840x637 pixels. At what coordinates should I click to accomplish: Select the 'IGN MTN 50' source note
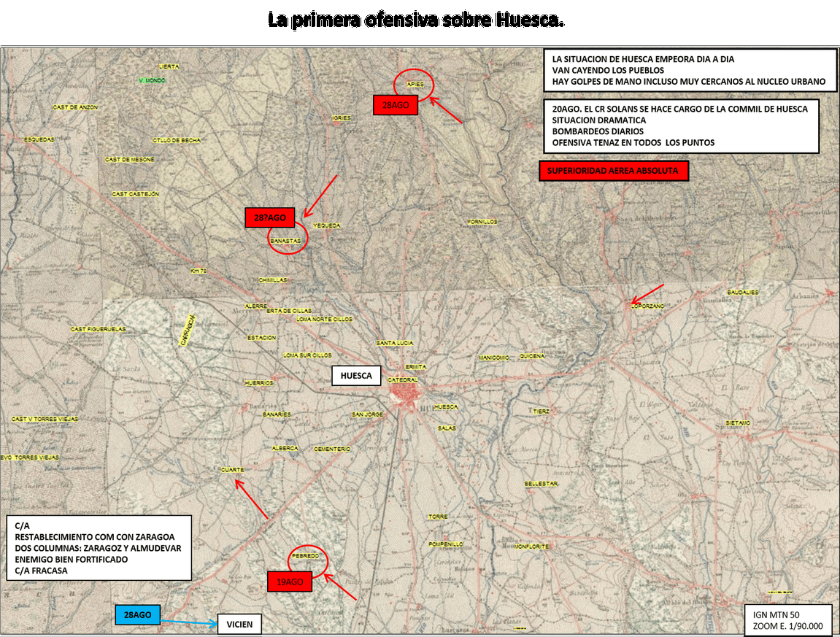[x=776, y=615]
